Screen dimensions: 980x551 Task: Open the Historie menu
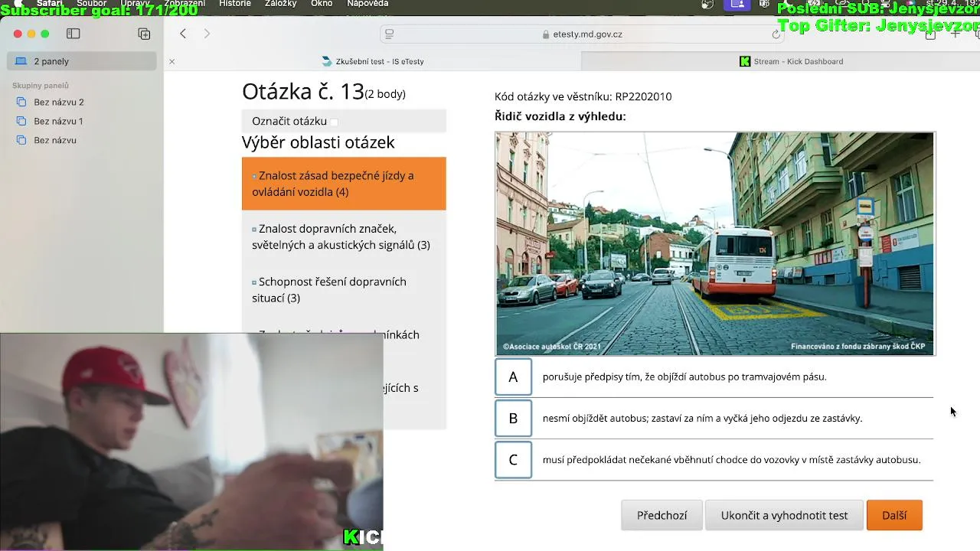[235, 4]
